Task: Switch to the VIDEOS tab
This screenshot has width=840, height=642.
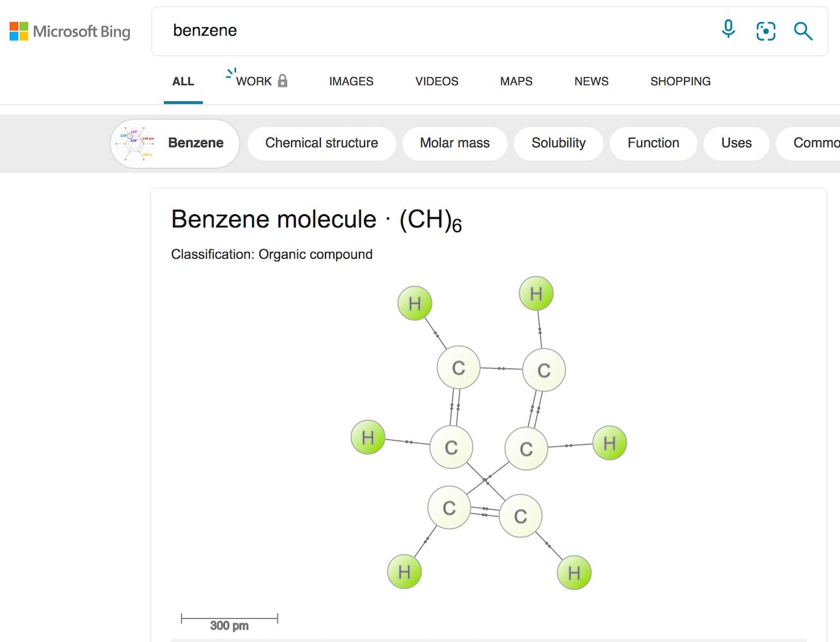Action: [435, 81]
